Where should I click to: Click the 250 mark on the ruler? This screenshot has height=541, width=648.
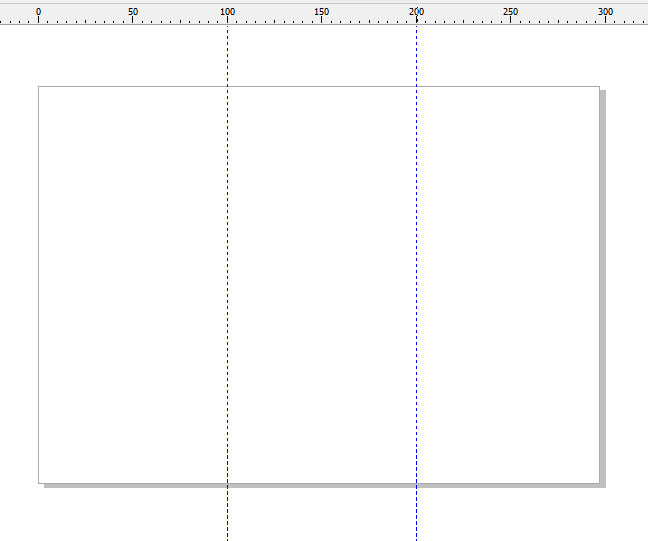510,12
